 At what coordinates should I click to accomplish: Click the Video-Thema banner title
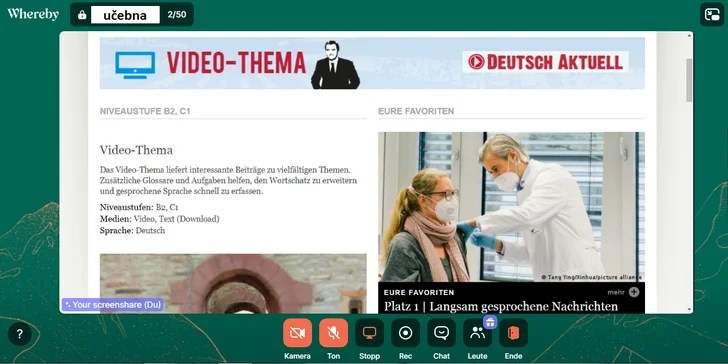[x=236, y=63]
